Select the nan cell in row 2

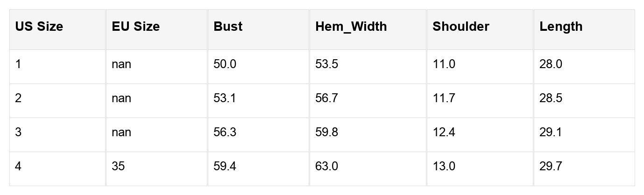(x=156, y=101)
